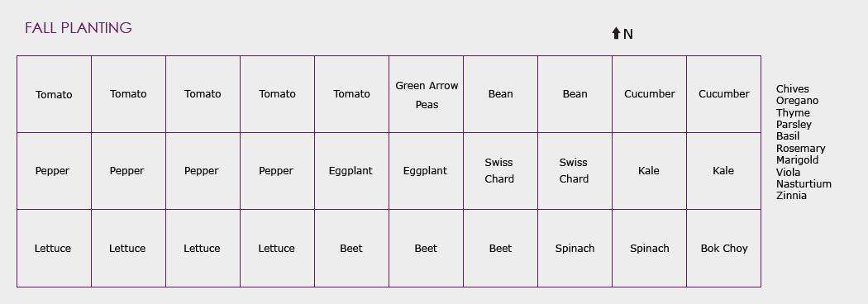
Task: Click Nasturtium in the side list
Action: point(804,183)
